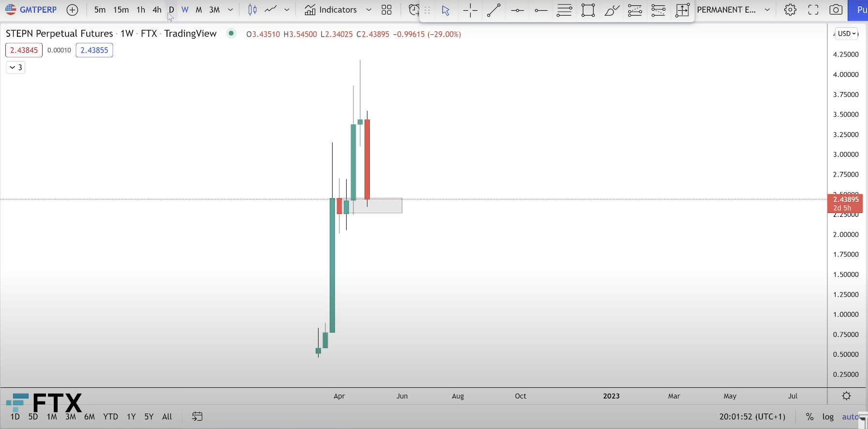Click the 2.43895 current price label

[845, 203]
